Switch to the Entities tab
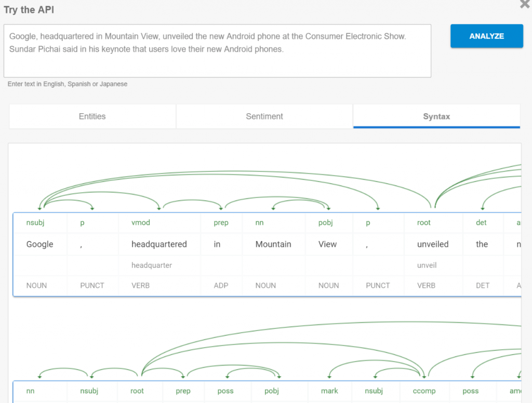The image size is (532, 403). (x=92, y=116)
